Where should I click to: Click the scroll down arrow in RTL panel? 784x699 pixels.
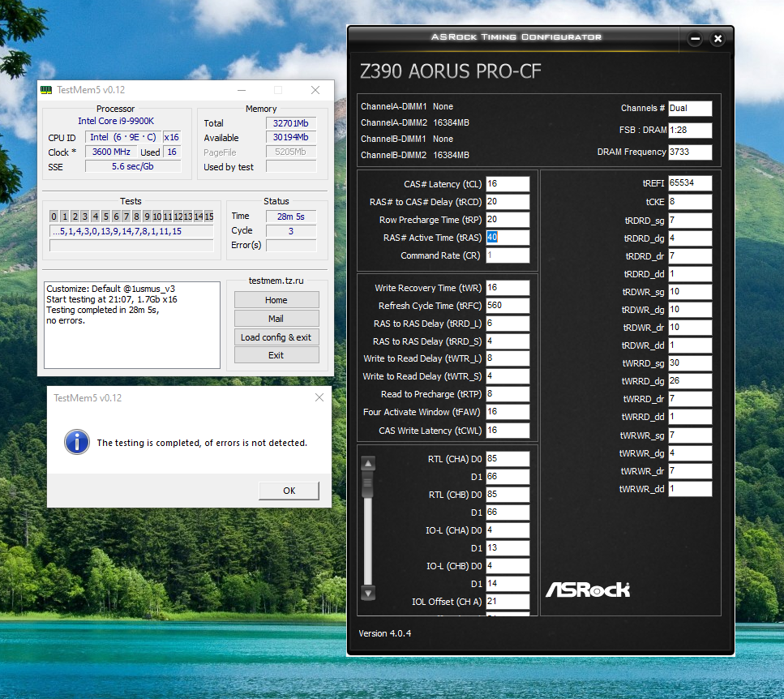tap(368, 594)
